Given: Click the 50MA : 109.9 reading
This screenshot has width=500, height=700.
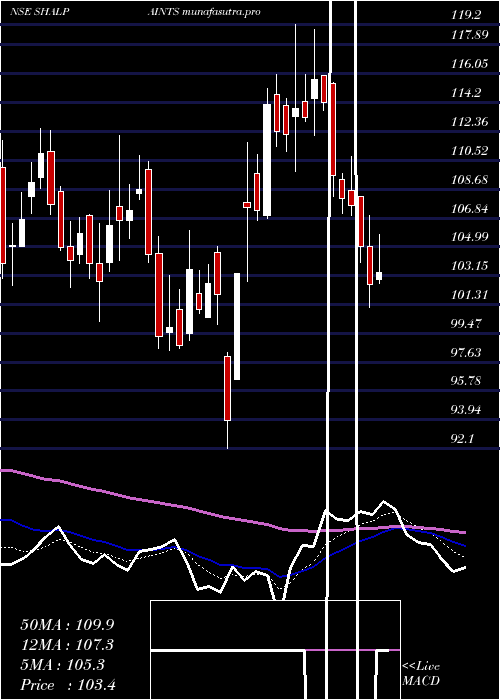Looking at the screenshot, I should [x=67, y=625].
